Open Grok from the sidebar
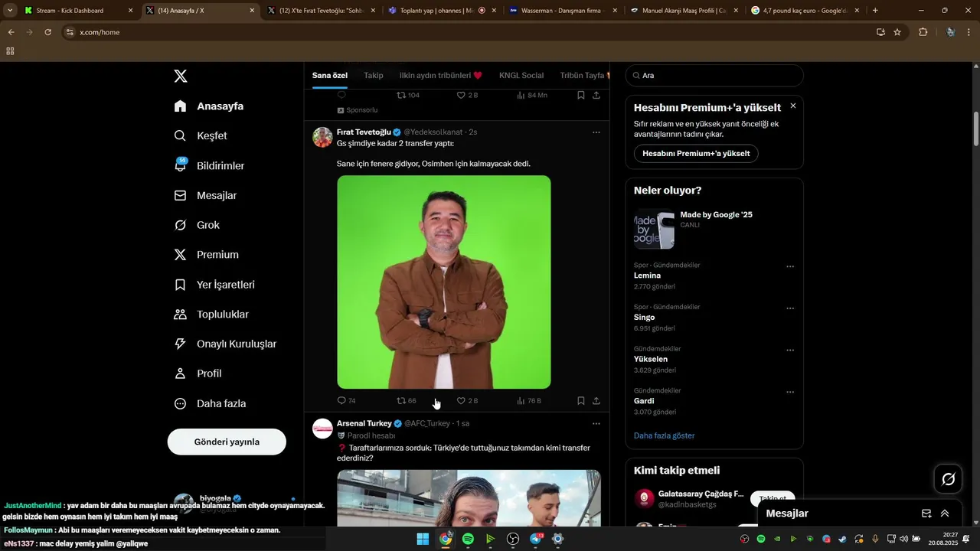 [197, 225]
